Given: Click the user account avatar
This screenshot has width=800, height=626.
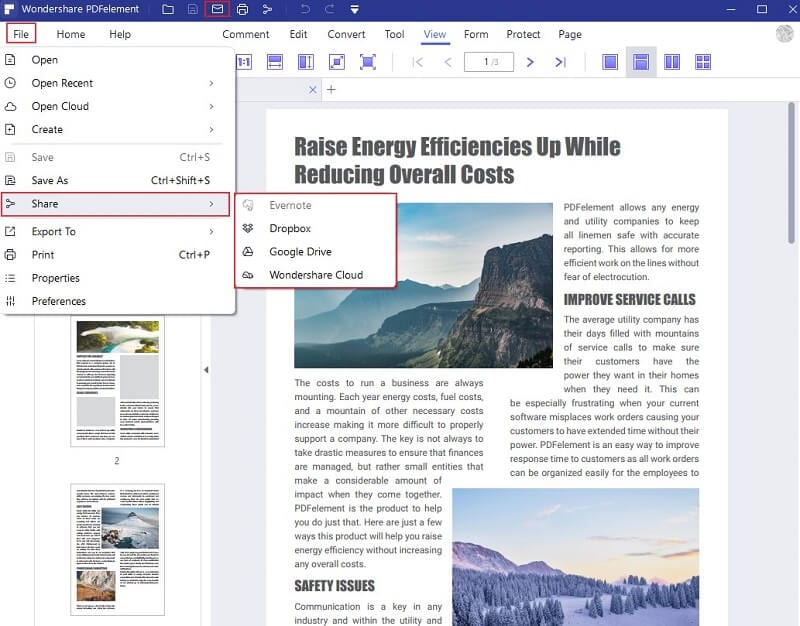Looking at the screenshot, I should click(785, 34).
